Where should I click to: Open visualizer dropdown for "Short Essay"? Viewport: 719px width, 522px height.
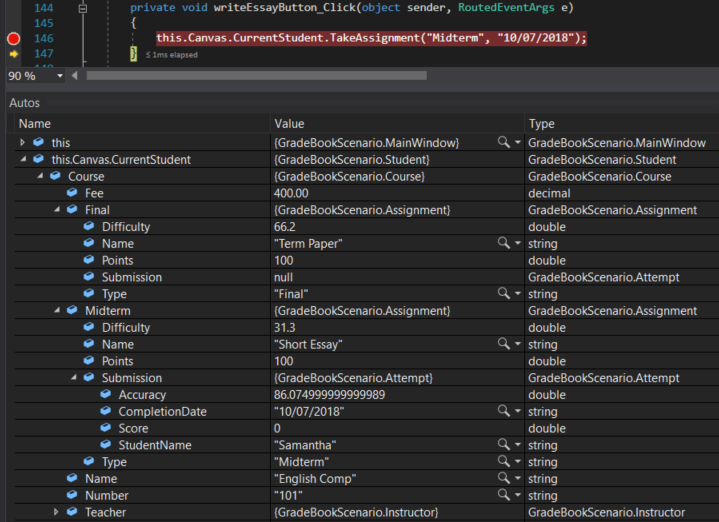518,344
